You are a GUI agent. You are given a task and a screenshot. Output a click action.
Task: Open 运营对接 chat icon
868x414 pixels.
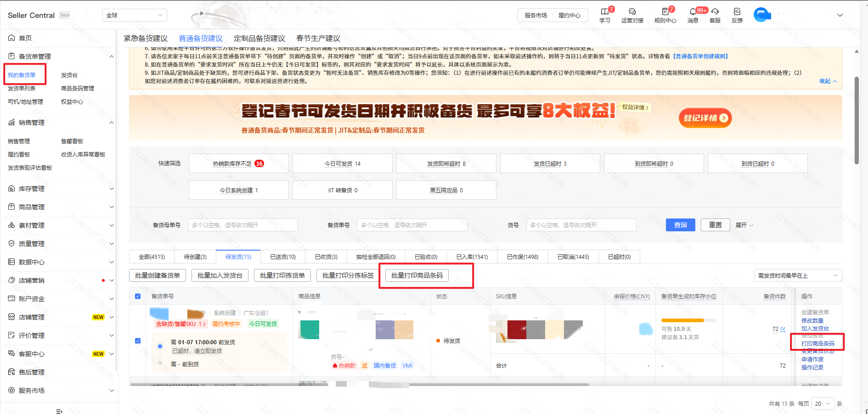click(x=632, y=11)
